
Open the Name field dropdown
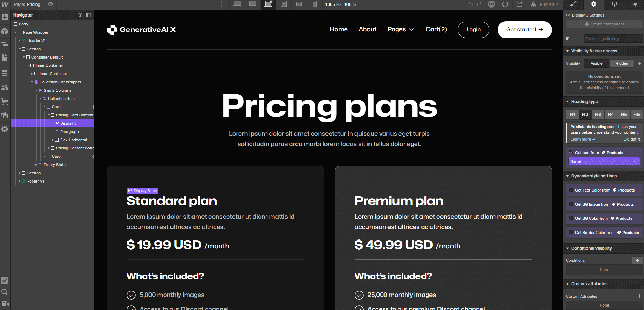[x=603, y=161]
